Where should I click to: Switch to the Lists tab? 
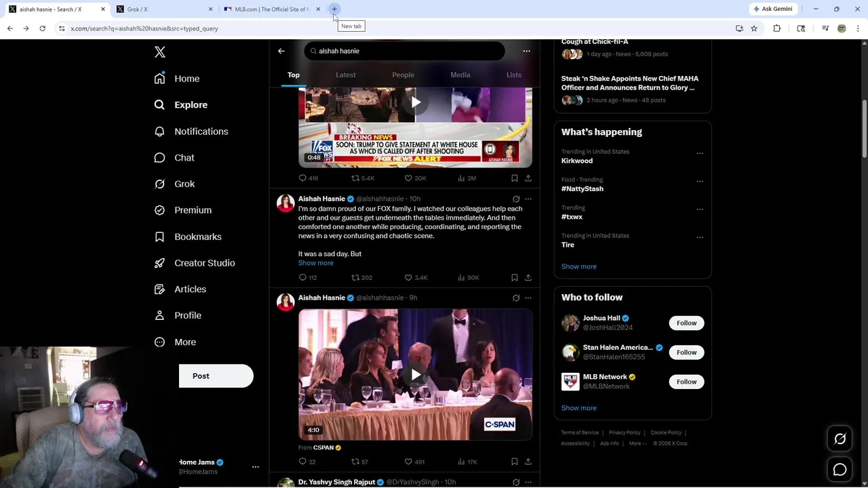(514, 75)
